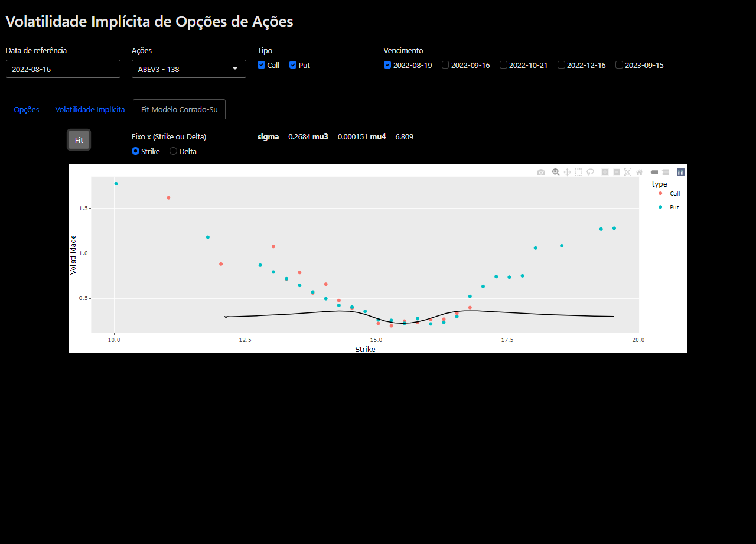Select the Zoom tool in plot modebar
The image size is (756, 544).
tap(556, 172)
